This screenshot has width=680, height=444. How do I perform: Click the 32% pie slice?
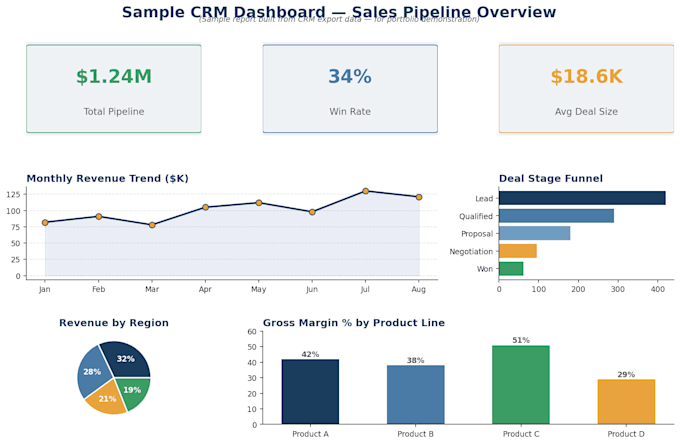pos(127,358)
